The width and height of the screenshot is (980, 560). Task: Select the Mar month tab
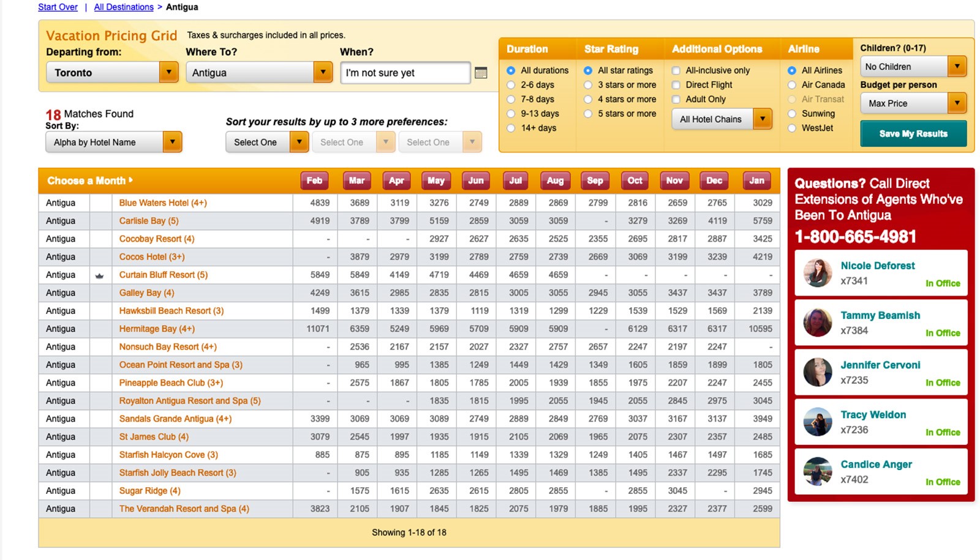click(356, 181)
